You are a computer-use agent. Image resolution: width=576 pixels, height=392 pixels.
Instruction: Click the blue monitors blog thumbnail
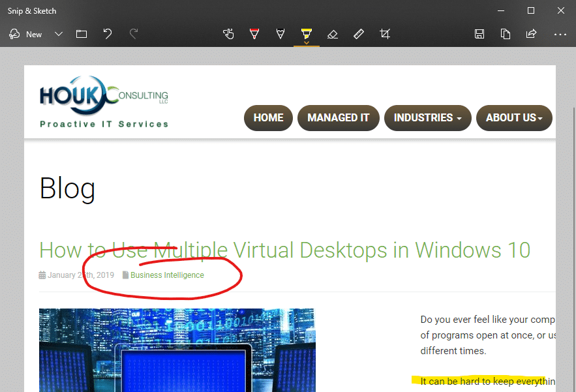point(177,350)
